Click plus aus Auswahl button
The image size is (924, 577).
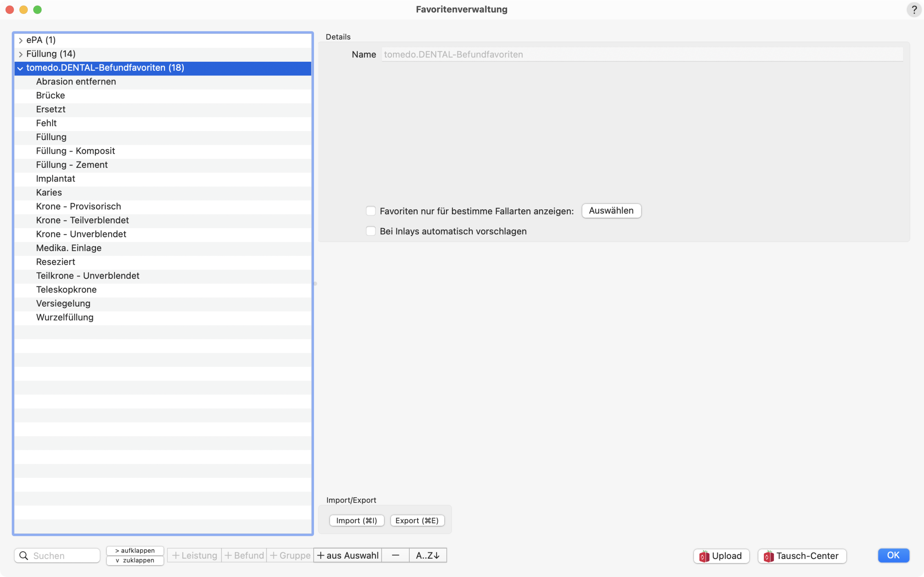(348, 555)
